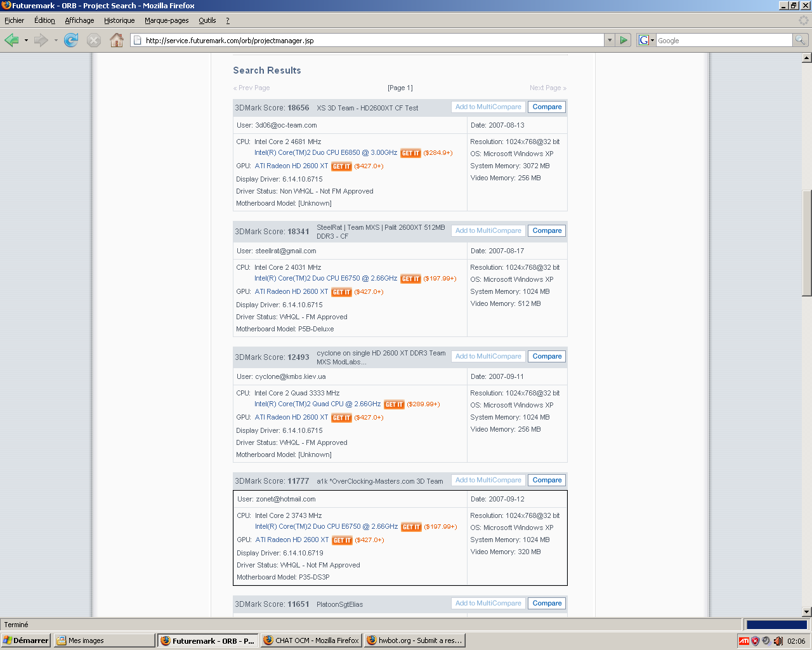
Task: Click Compare for score 11651
Action: pyautogui.click(x=547, y=604)
